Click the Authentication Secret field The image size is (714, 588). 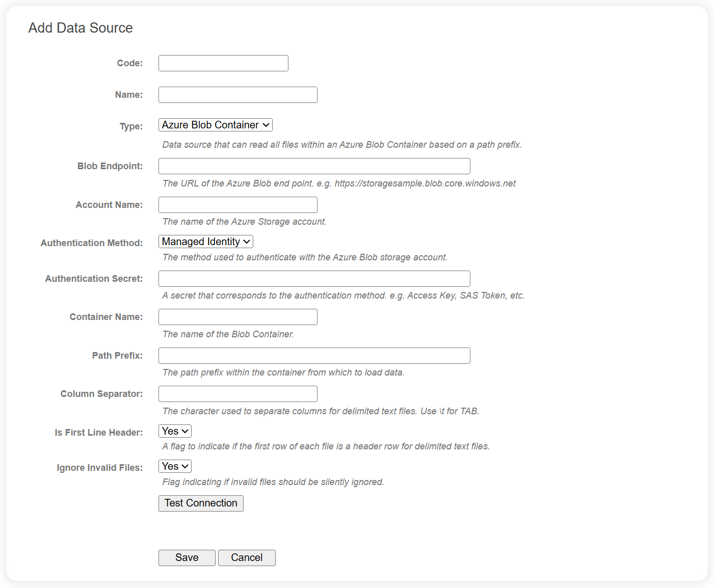pos(314,278)
